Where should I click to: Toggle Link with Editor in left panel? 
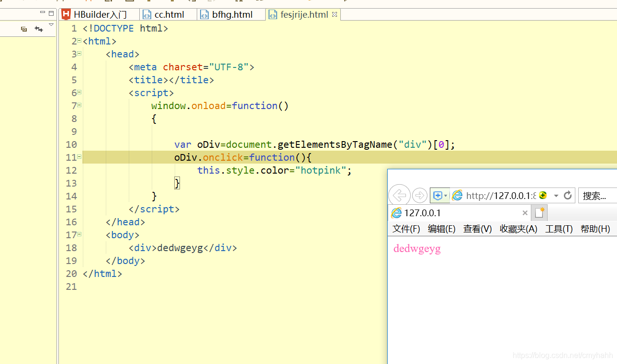(39, 29)
